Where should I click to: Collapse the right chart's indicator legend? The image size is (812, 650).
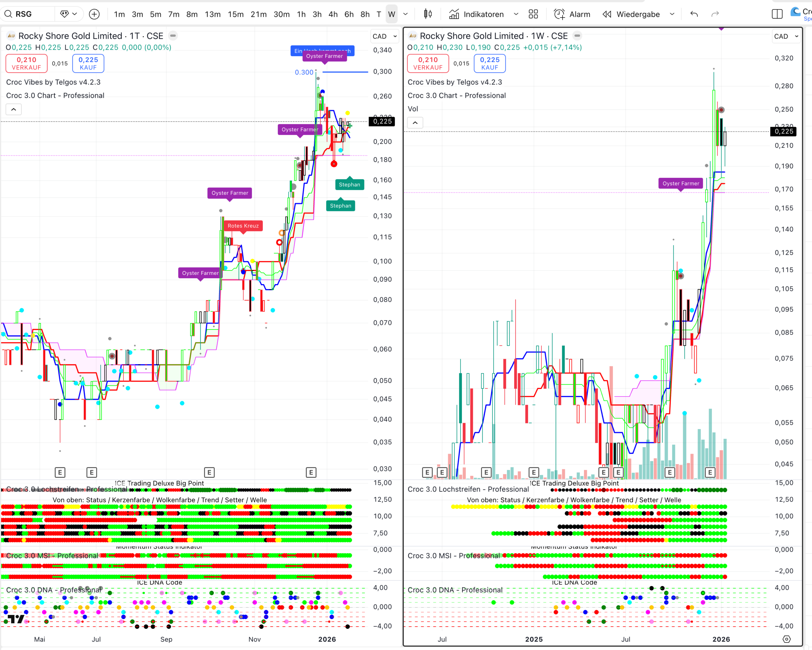(415, 123)
